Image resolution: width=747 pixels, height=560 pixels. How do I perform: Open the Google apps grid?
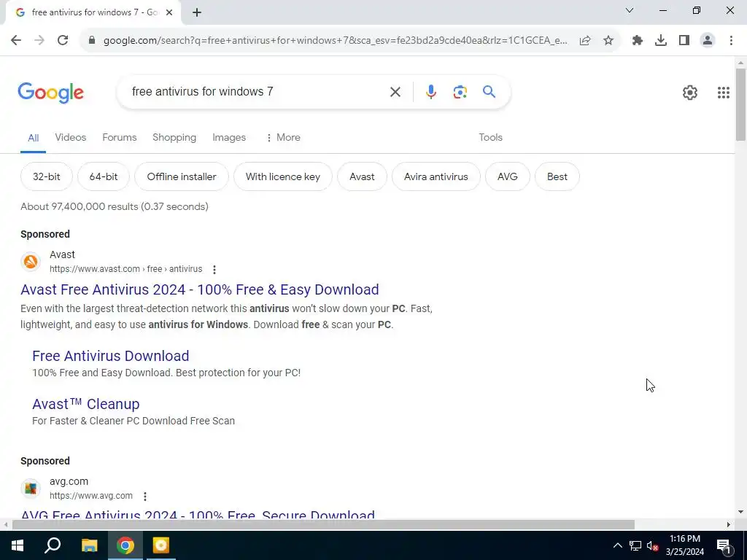pyautogui.click(x=723, y=93)
